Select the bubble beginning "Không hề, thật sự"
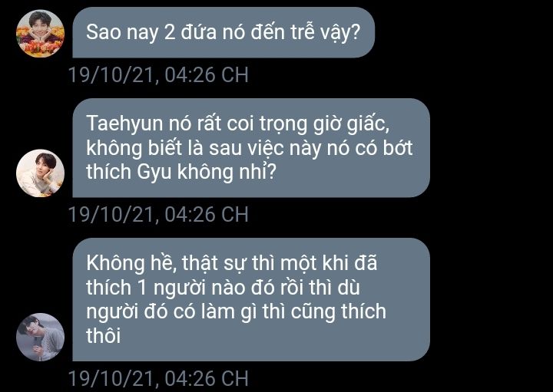The image size is (553, 392). click(251, 299)
